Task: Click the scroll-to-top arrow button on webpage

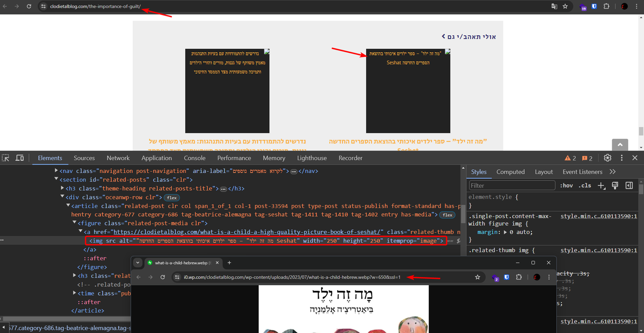Action: click(620, 145)
